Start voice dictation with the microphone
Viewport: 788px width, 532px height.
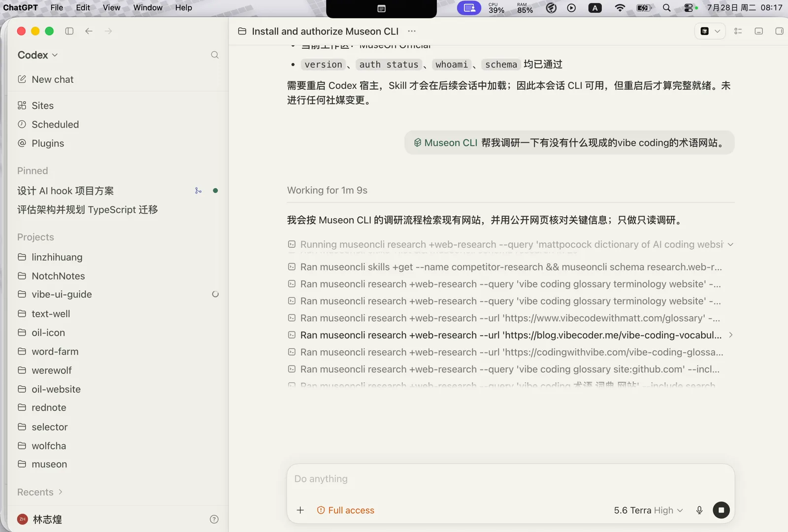(699, 510)
